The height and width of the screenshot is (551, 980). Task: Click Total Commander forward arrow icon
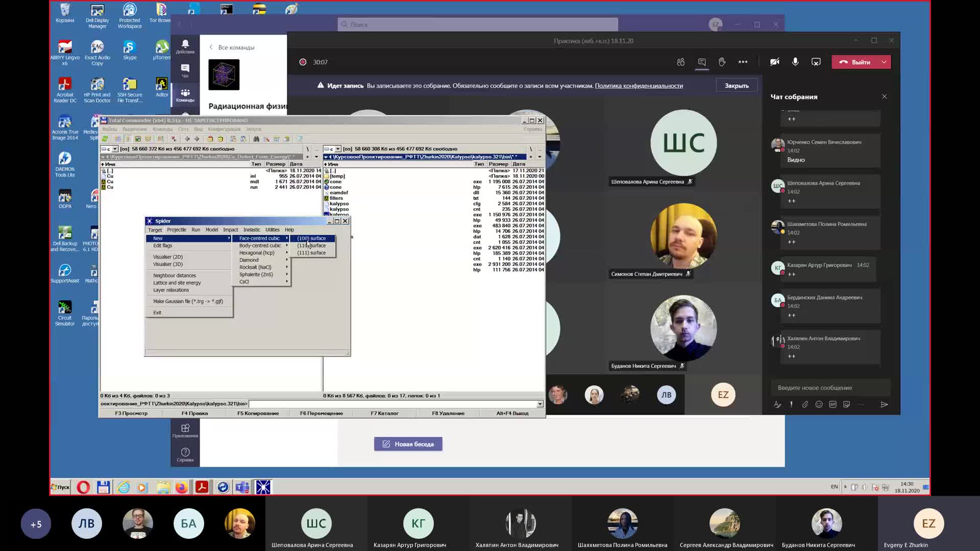tap(197, 139)
